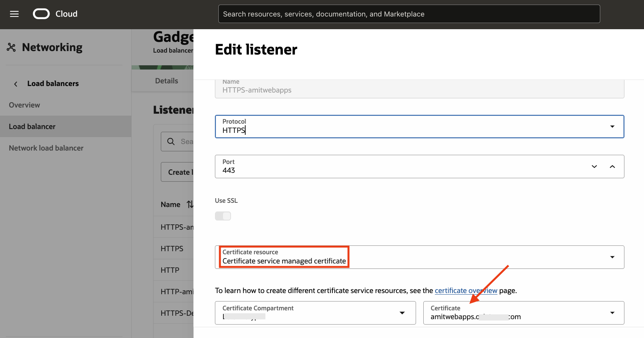This screenshot has width=644, height=338.
Task: Click the Create listener button
Action: point(177,172)
